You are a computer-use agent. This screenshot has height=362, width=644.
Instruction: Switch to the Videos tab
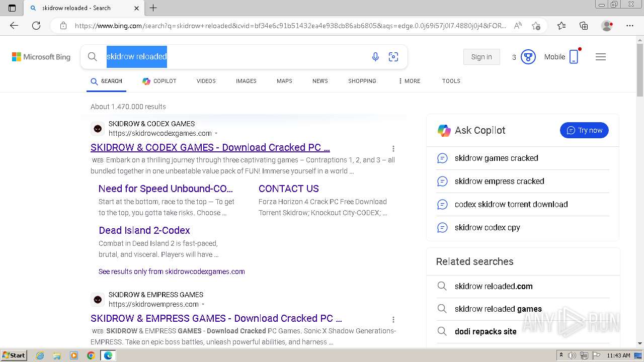(x=206, y=81)
